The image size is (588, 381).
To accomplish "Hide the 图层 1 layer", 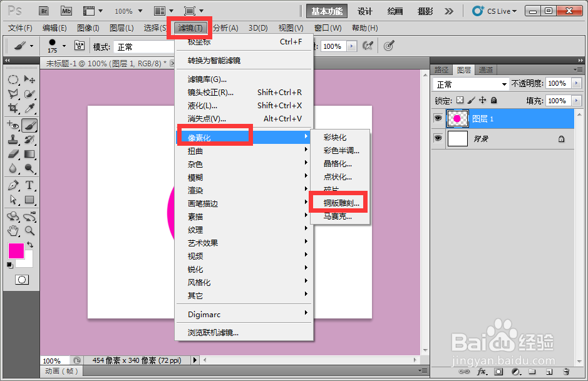I will (x=438, y=118).
